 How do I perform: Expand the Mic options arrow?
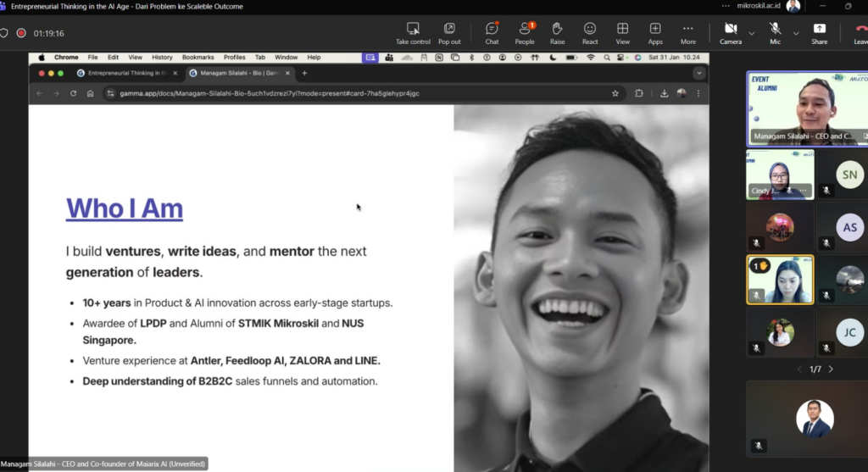(x=795, y=33)
